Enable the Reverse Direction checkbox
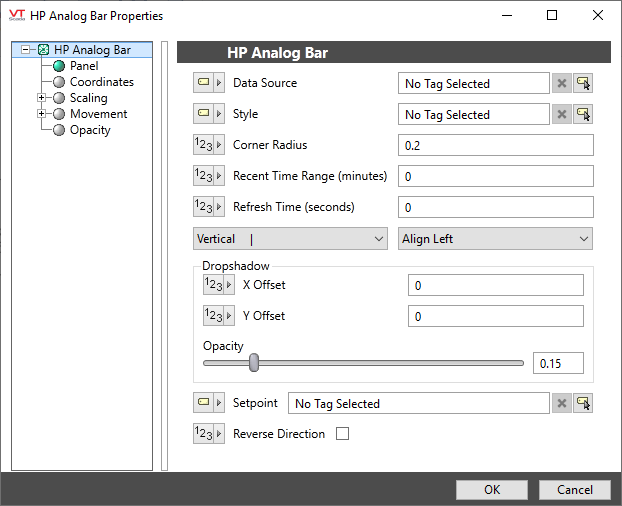The image size is (622, 506). coord(343,434)
